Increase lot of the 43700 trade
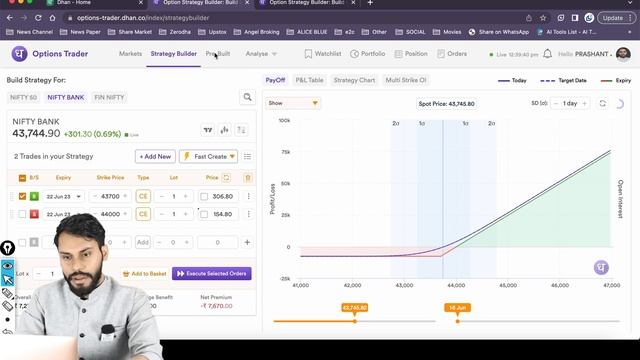 186,196
